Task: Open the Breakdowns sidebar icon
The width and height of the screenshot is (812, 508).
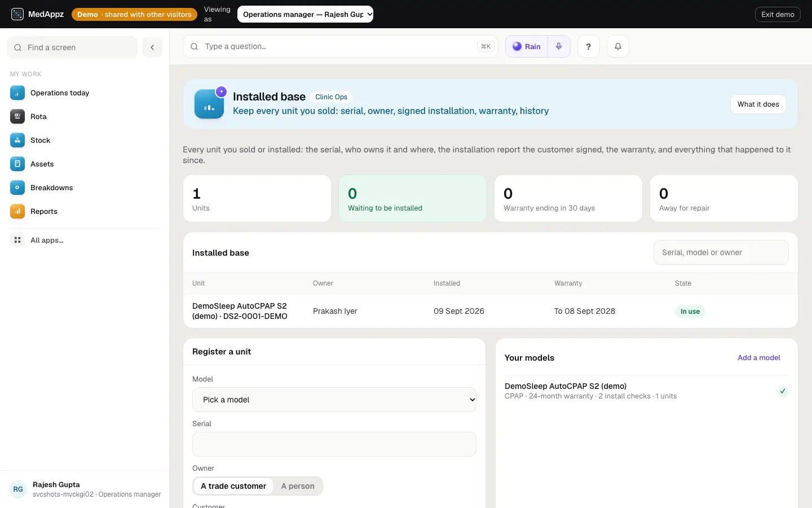Action: pyautogui.click(x=17, y=188)
